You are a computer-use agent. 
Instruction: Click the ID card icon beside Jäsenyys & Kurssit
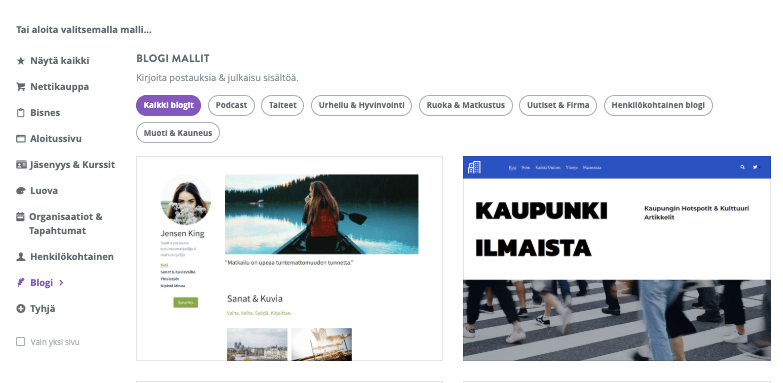[21, 164]
